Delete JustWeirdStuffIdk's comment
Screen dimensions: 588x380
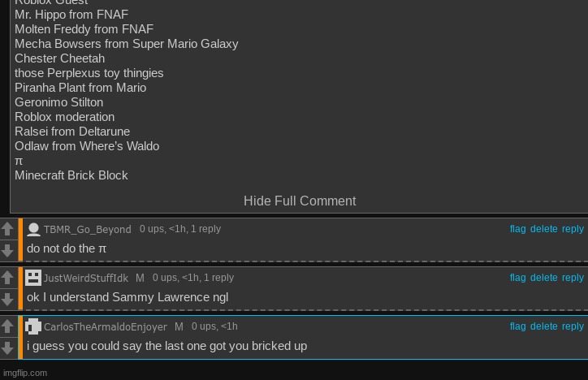[544, 278]
